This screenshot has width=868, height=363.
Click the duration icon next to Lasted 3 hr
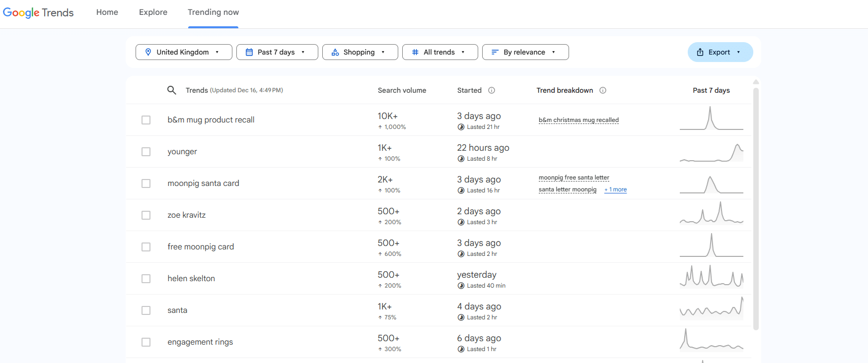(461, 222)
